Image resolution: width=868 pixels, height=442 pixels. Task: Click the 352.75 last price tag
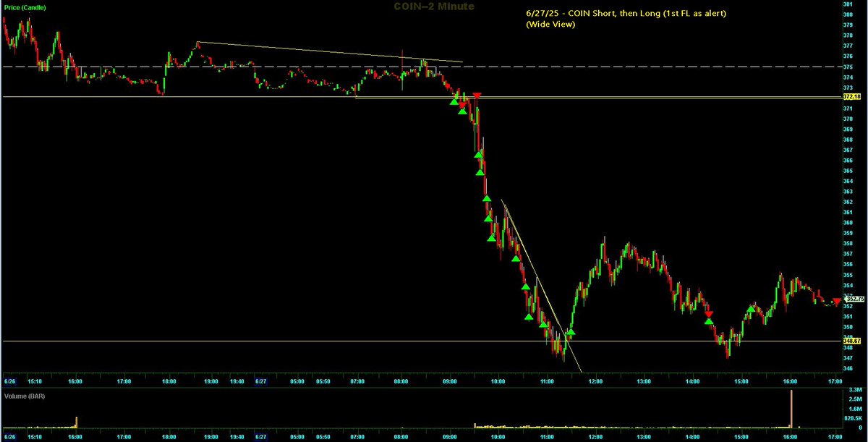855,299
